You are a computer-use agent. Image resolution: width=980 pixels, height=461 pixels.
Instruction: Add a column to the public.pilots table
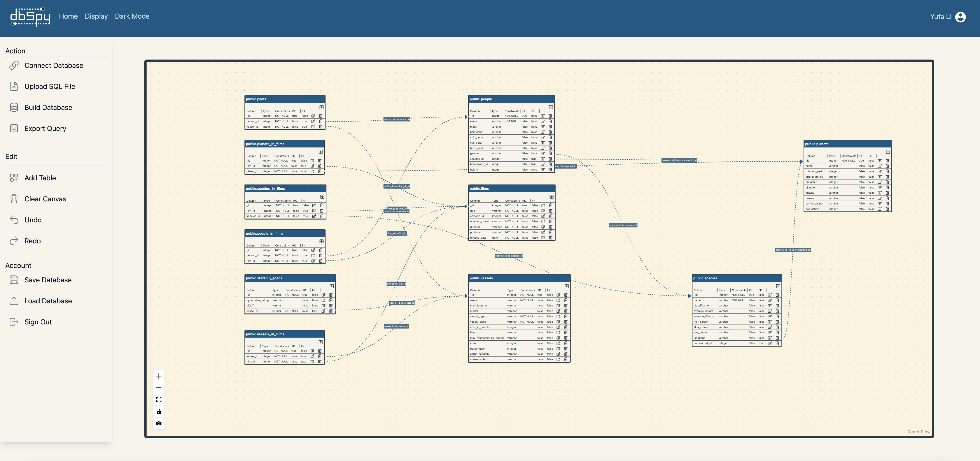(x=322, y=107)
